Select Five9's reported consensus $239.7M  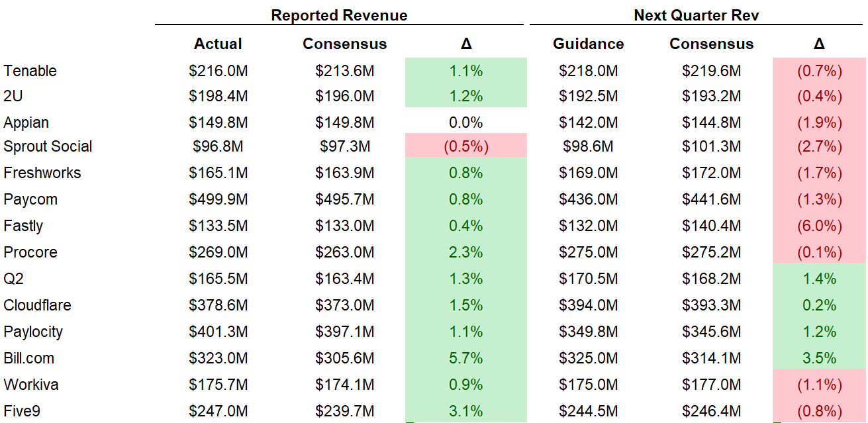point(344,411)
